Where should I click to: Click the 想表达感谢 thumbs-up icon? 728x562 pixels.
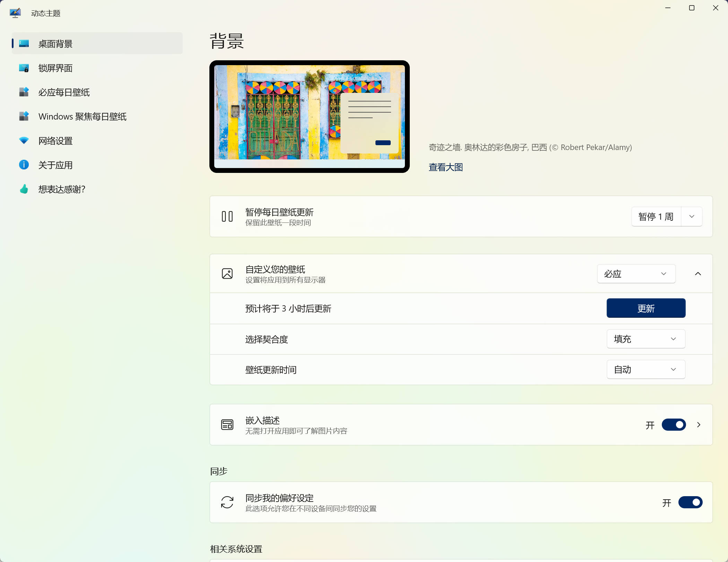tap(24, 189)
